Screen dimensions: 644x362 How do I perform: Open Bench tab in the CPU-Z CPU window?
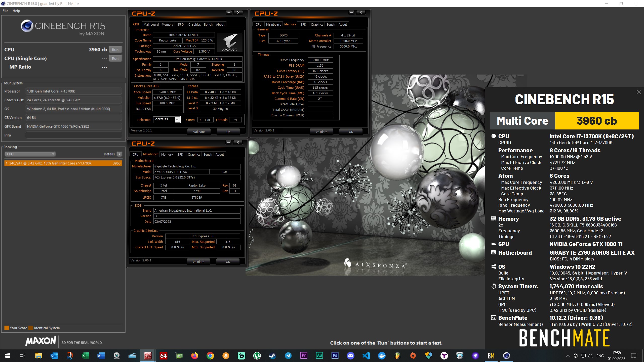(x=208, y=24)
